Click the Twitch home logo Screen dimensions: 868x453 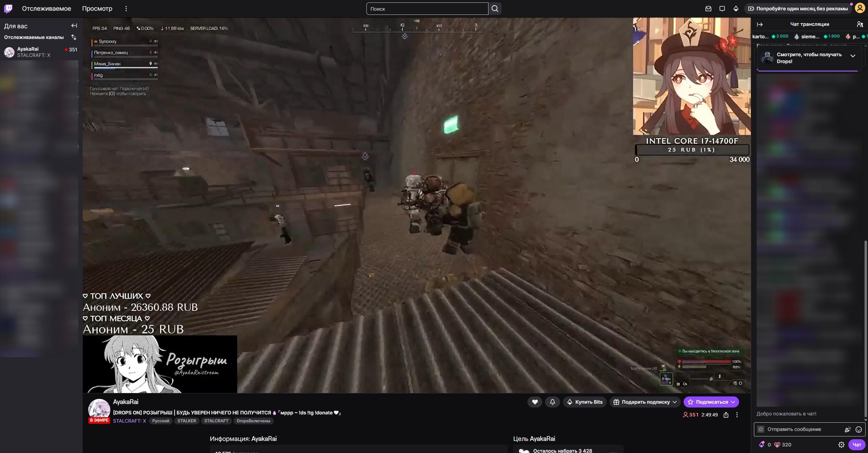point(8,9)
